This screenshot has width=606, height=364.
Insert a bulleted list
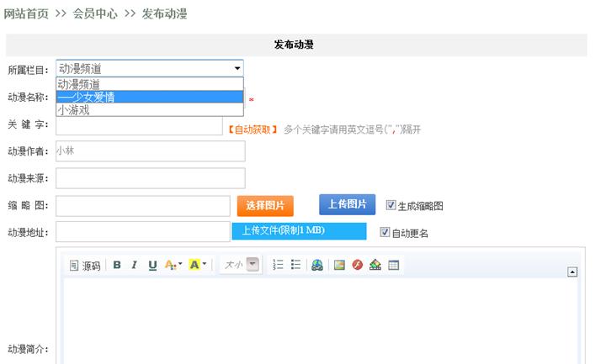[295, 265]
